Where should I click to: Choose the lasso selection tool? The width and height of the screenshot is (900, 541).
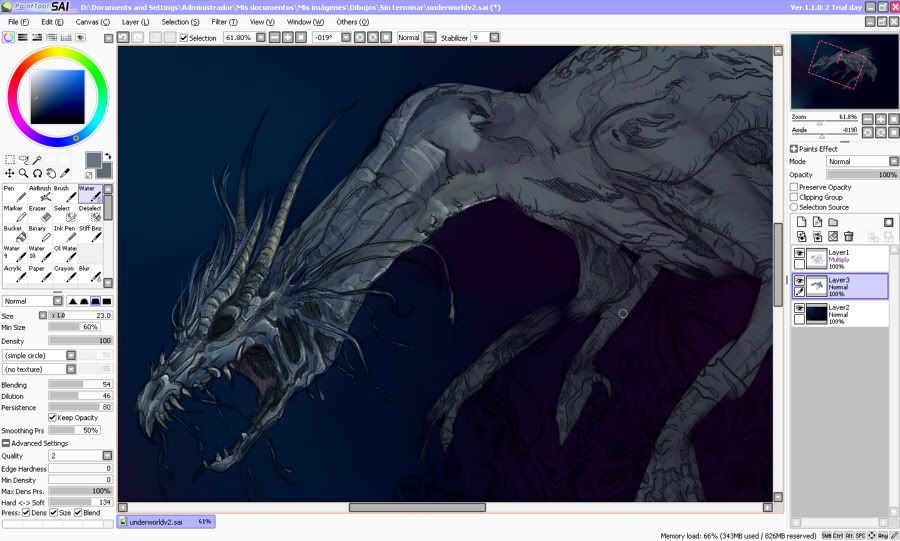pos(24,159)
